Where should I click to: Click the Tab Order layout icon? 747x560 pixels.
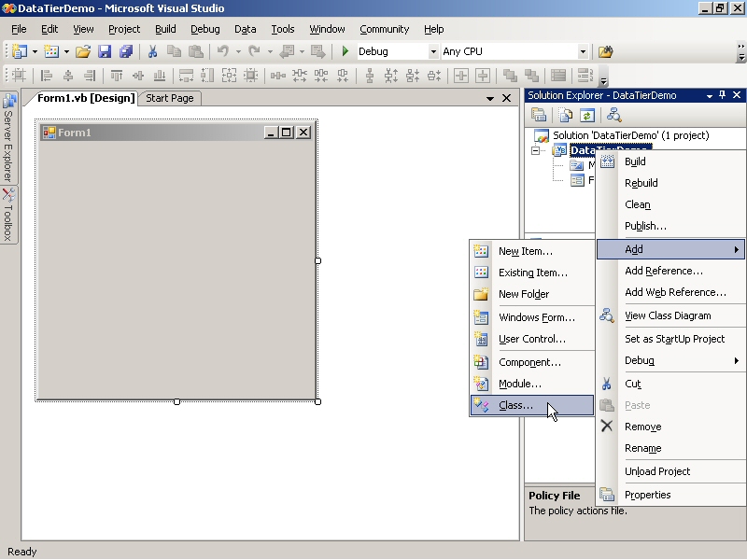coord(585,76)
